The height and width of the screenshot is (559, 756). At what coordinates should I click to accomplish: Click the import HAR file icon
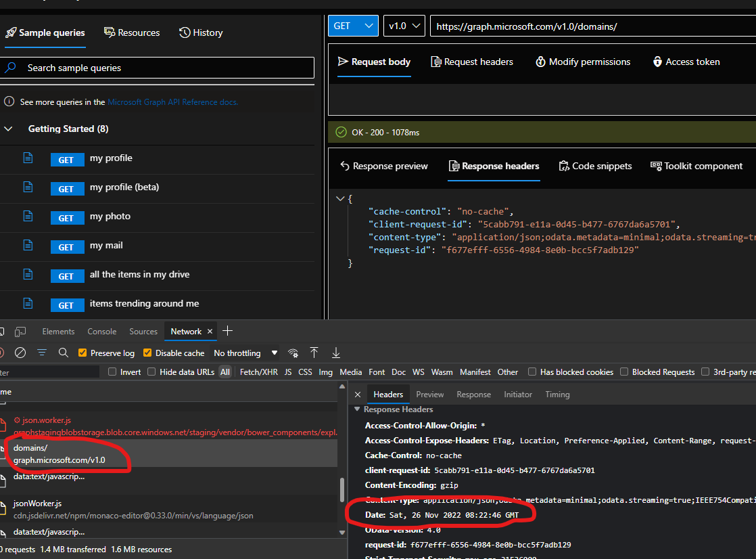coord(314,353)
